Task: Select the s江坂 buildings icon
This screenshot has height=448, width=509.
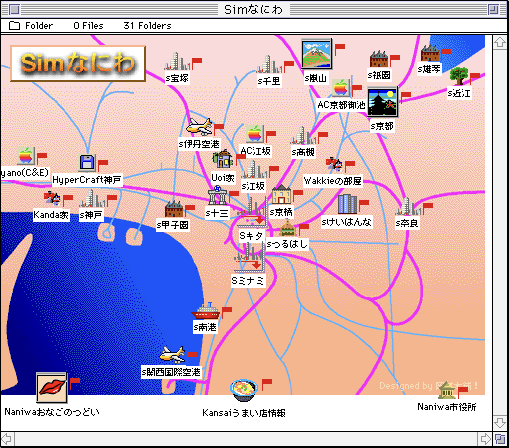Action: 254,170
